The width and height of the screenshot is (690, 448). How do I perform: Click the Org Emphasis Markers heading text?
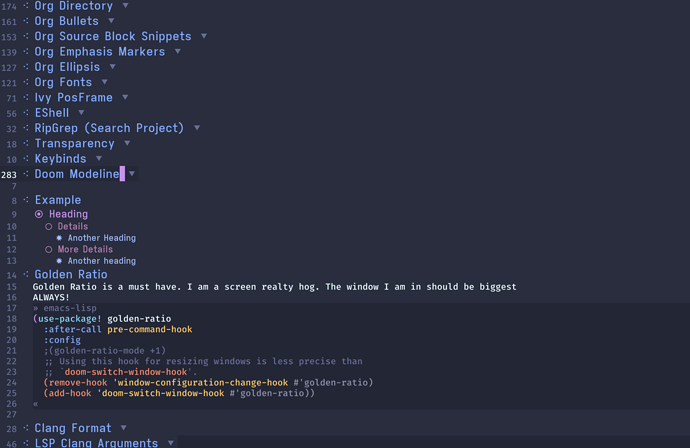tap(100, 52)
